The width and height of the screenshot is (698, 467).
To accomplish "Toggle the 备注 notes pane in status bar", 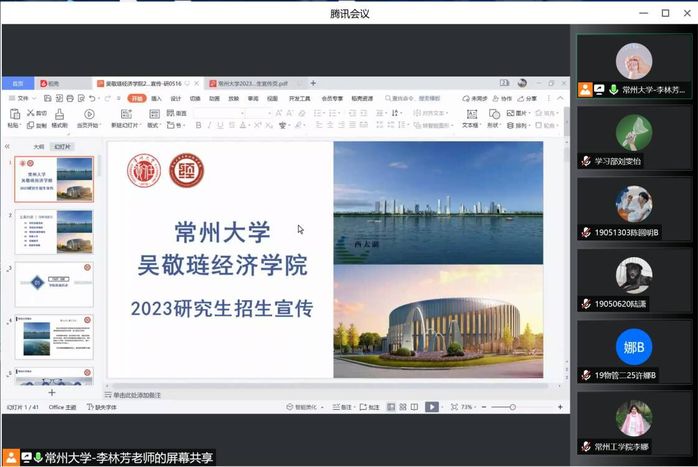I will click(344, 407).
